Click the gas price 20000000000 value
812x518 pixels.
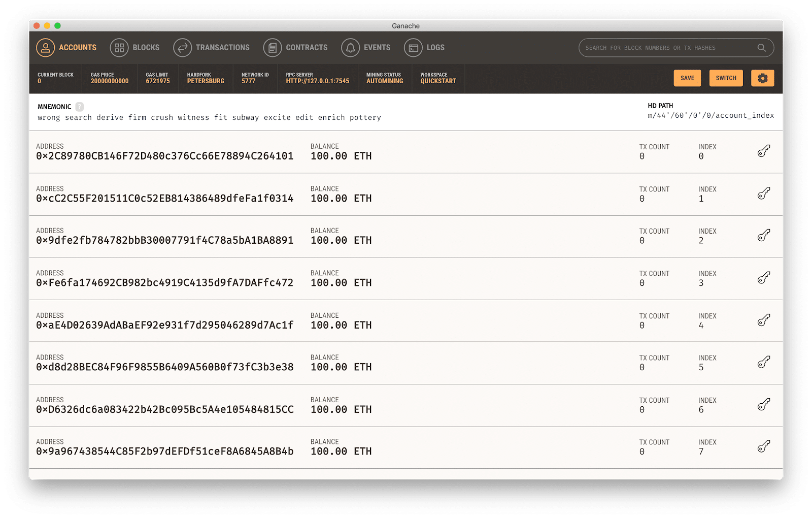click(110, 81)
